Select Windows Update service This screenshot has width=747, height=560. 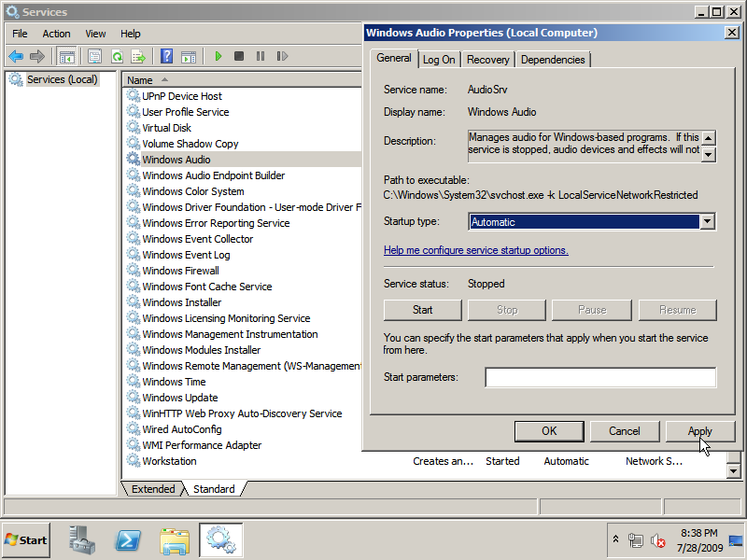[179, 398]
